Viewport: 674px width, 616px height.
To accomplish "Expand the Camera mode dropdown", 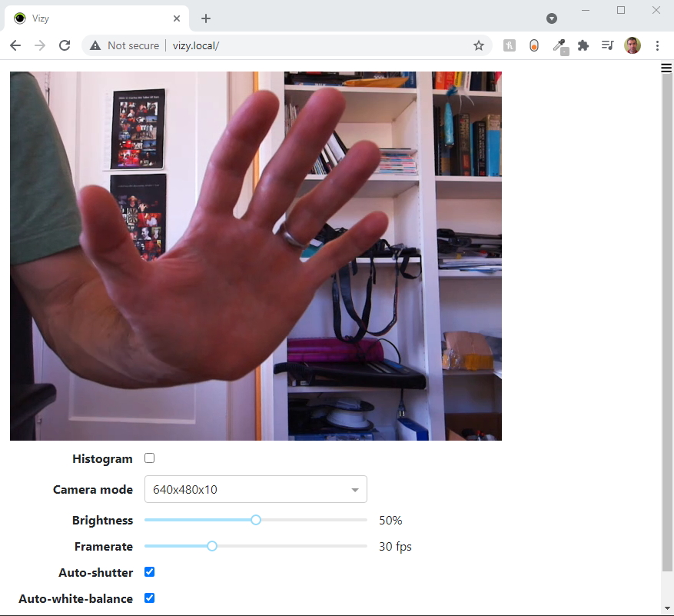I will pyautogui.click(x=255, y=489).
